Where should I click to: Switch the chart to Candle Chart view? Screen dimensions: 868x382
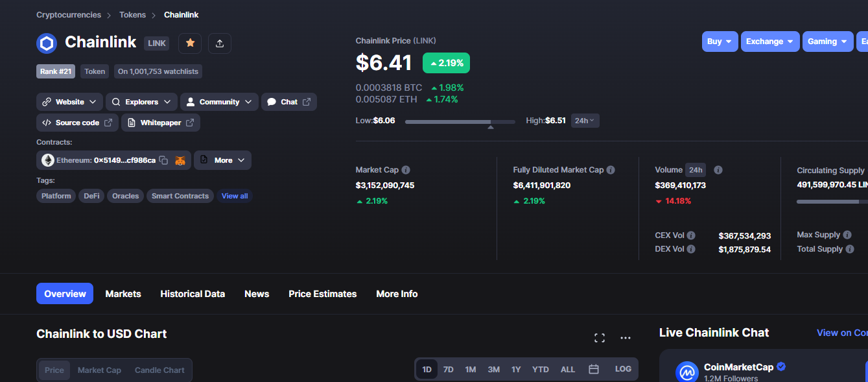pos(159,370)
